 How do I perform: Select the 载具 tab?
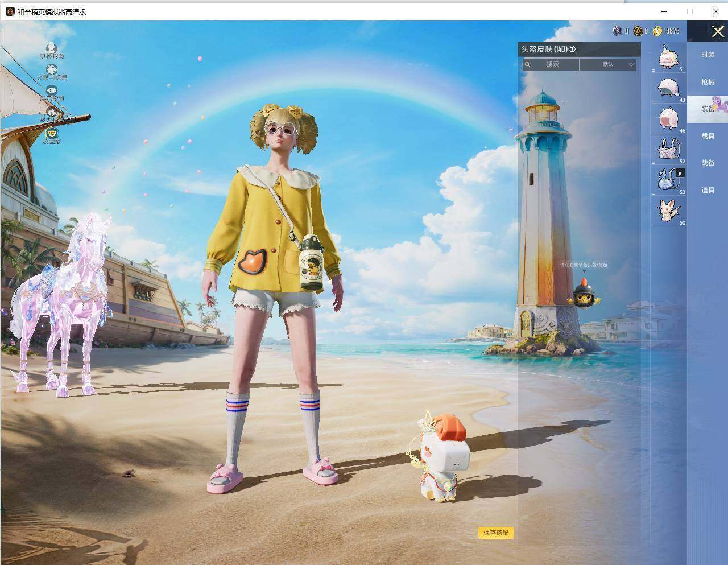click(708, 136)
